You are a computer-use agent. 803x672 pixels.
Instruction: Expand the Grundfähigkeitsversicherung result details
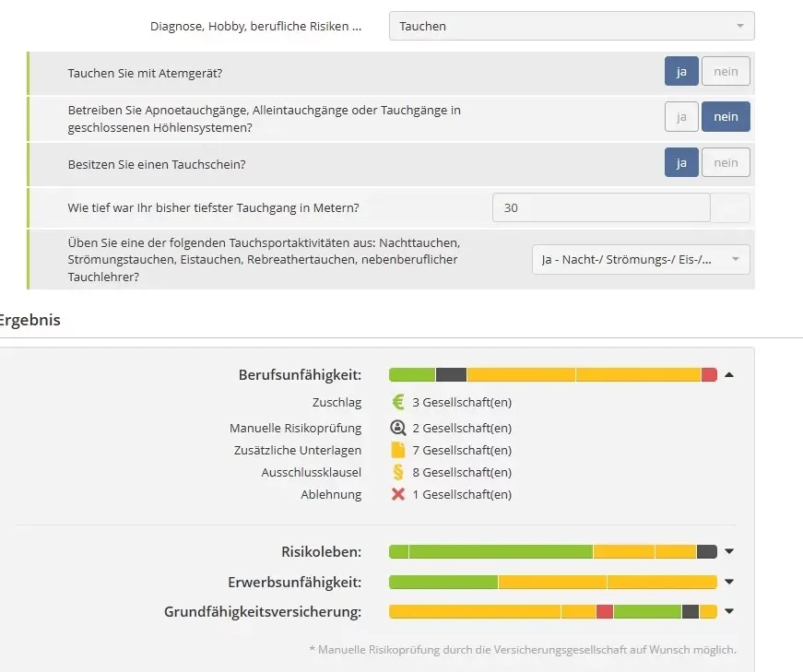[x=729, y=611]
